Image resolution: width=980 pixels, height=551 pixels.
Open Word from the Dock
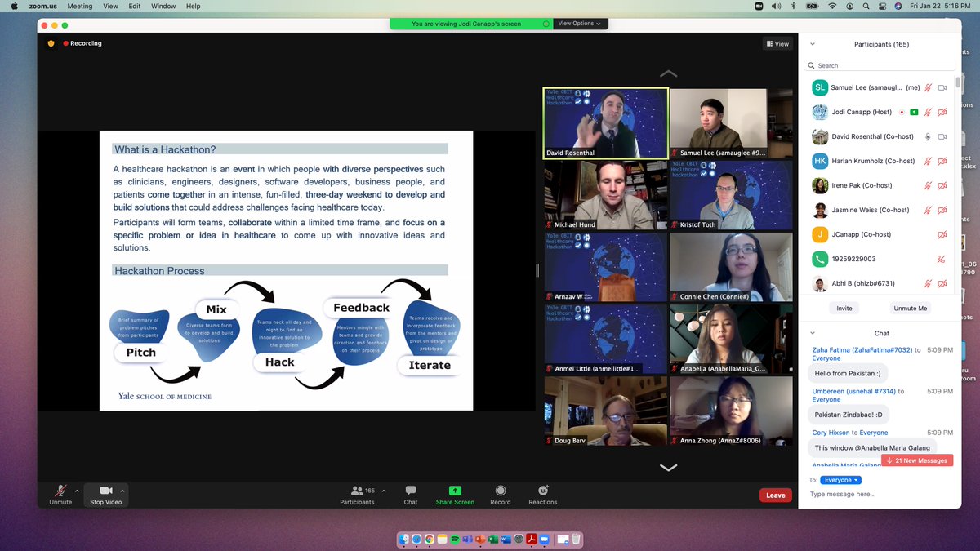(505, 540)
